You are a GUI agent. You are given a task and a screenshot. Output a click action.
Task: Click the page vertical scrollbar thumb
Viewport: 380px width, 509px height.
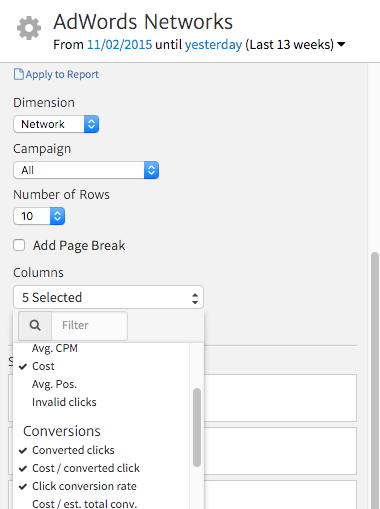(x=375, y=380)
